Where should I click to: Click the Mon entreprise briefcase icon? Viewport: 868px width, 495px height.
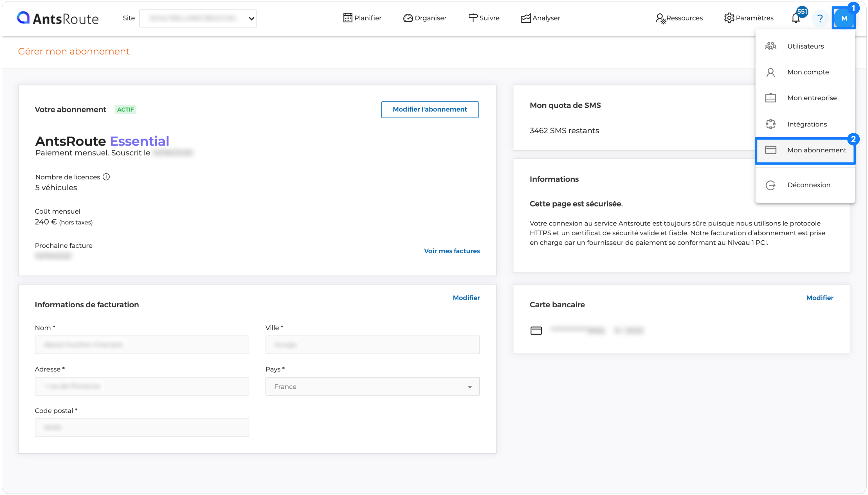pos(770,98)
